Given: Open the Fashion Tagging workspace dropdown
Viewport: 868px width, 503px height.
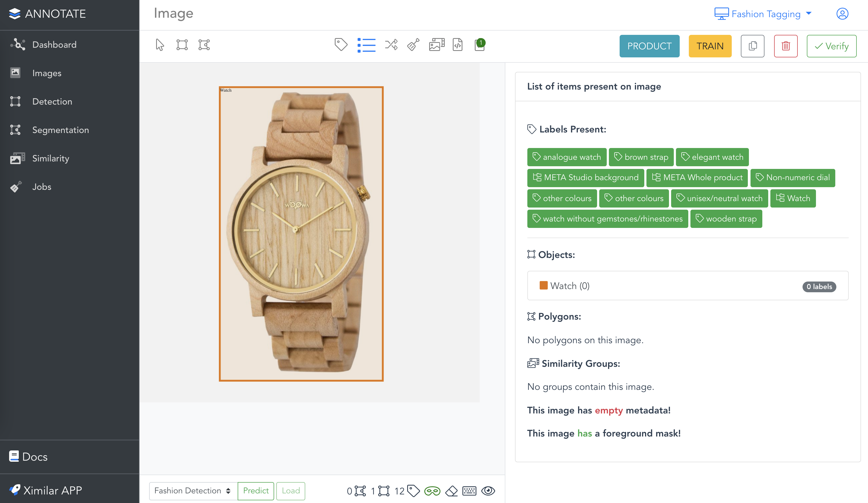Looking at the screenshot, I should (763, 14).
